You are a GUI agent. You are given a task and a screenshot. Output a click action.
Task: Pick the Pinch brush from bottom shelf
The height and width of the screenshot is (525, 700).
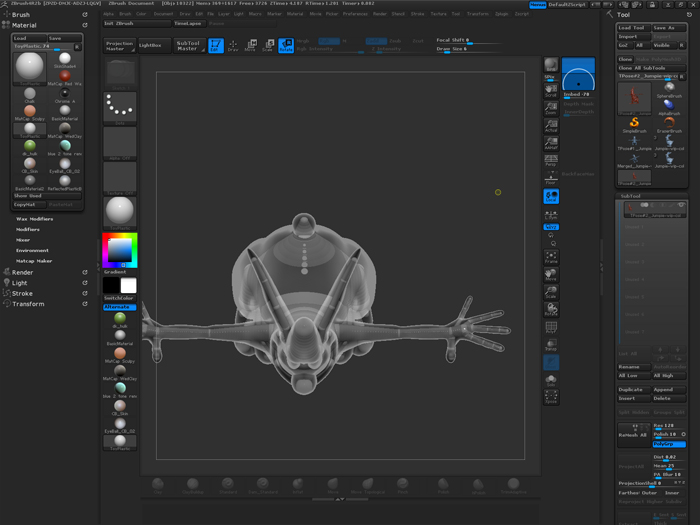point(402,486)
